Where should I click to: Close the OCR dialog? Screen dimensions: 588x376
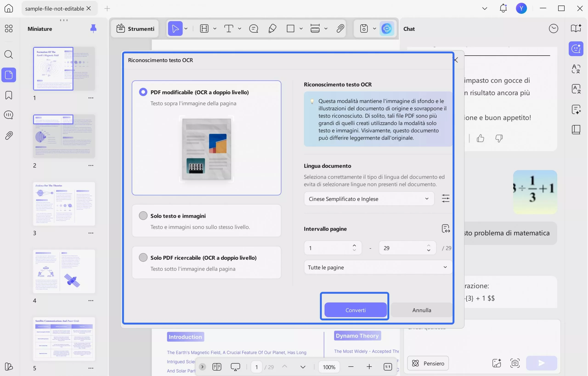click(x=456, y=60)
